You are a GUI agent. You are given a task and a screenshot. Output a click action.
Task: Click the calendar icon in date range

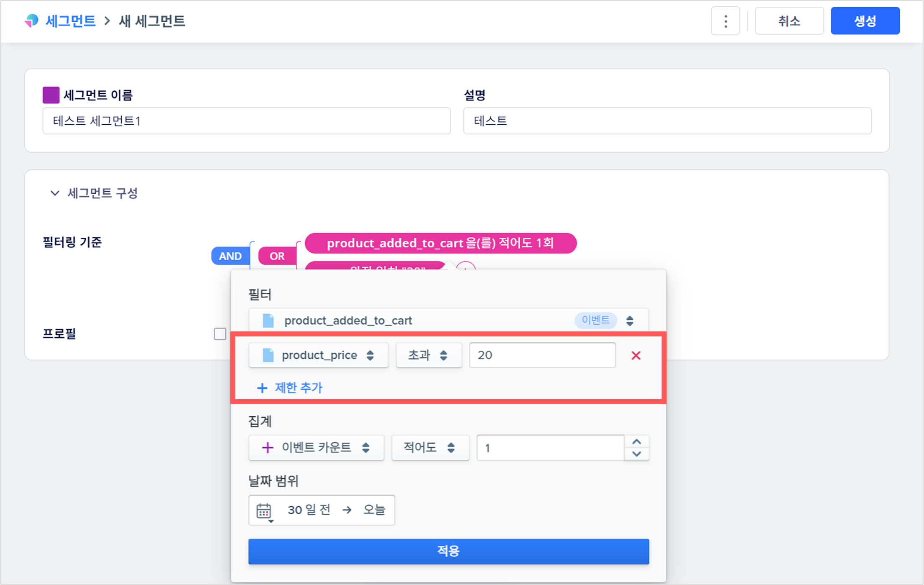(x=264, y=511)
